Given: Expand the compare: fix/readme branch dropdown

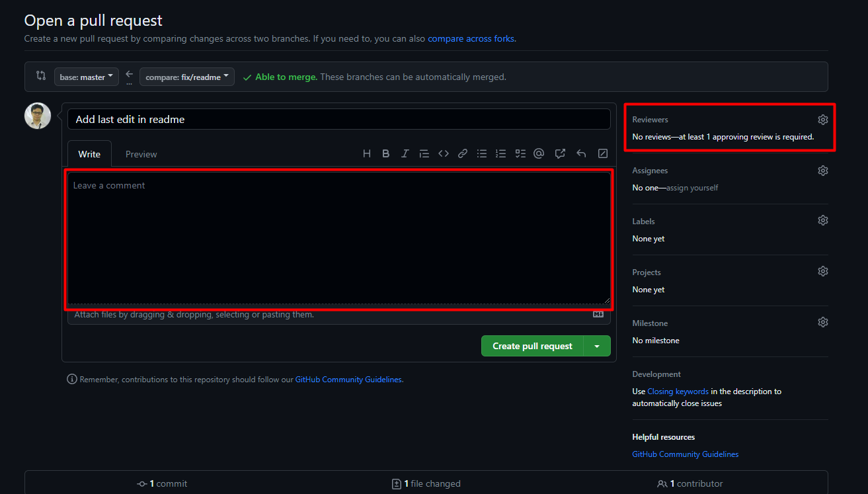Looking at the screenshot, I should pyautogui.click(x=187, y=77).
